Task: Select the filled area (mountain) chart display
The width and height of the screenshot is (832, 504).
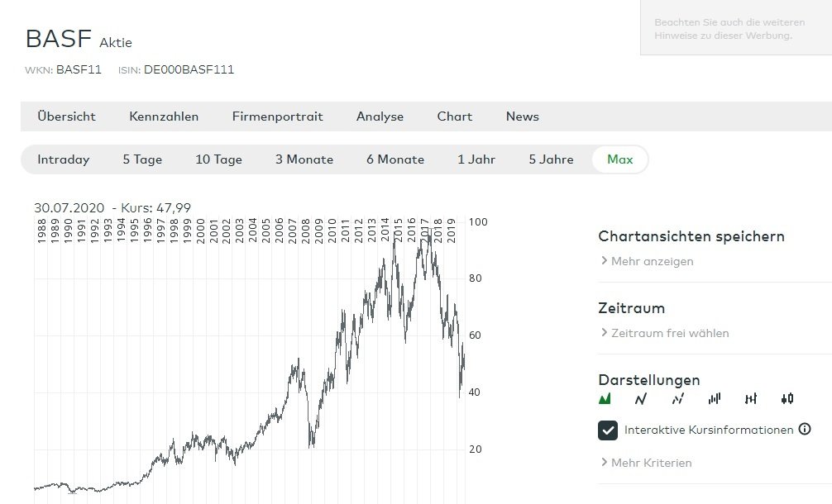Action: (605, 399)
